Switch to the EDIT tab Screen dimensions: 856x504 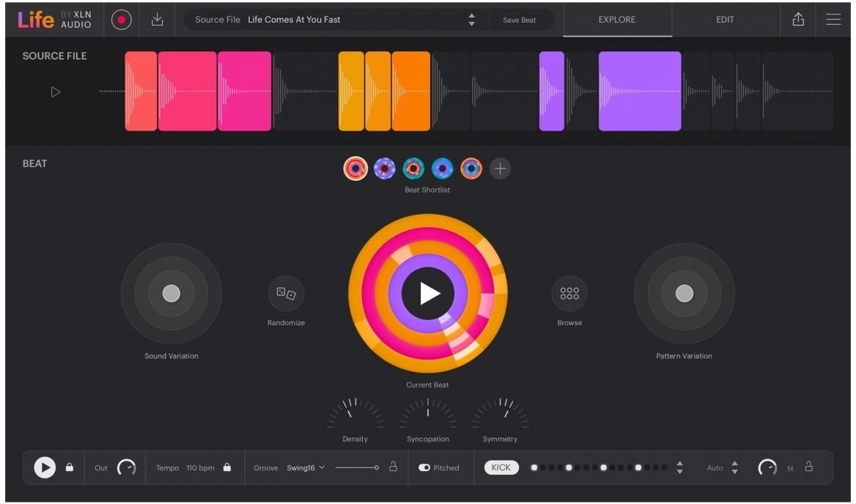click(725, 20)
